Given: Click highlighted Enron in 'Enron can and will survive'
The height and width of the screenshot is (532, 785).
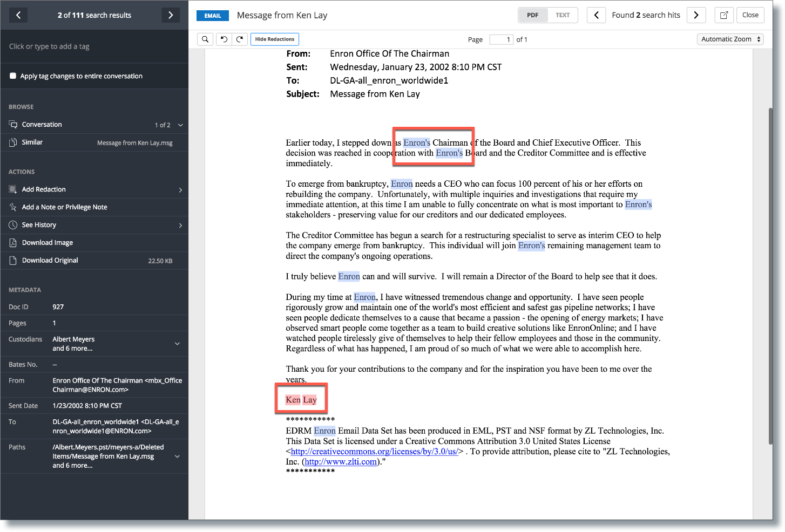Looking at the screenshot, I should coord(349,276).
